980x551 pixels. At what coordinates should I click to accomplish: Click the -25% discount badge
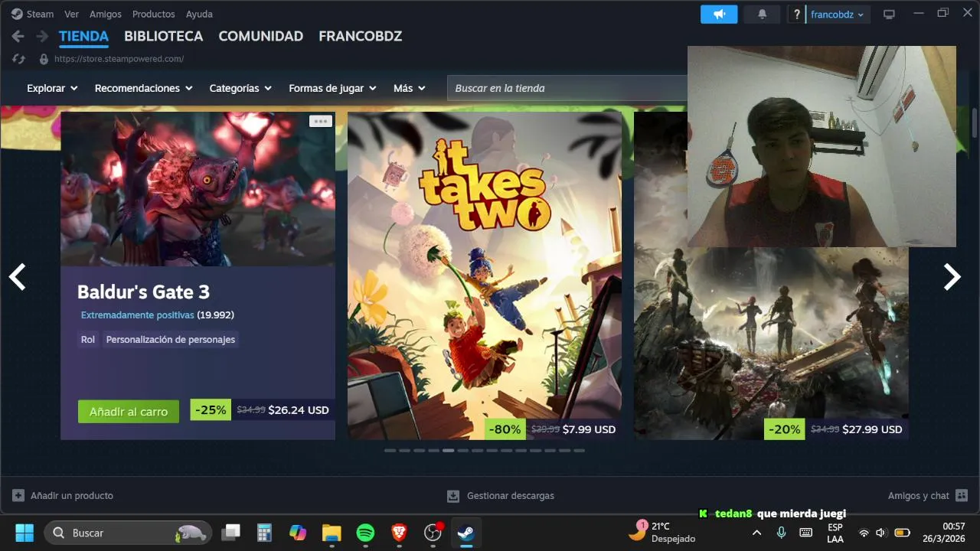[211, 410]
